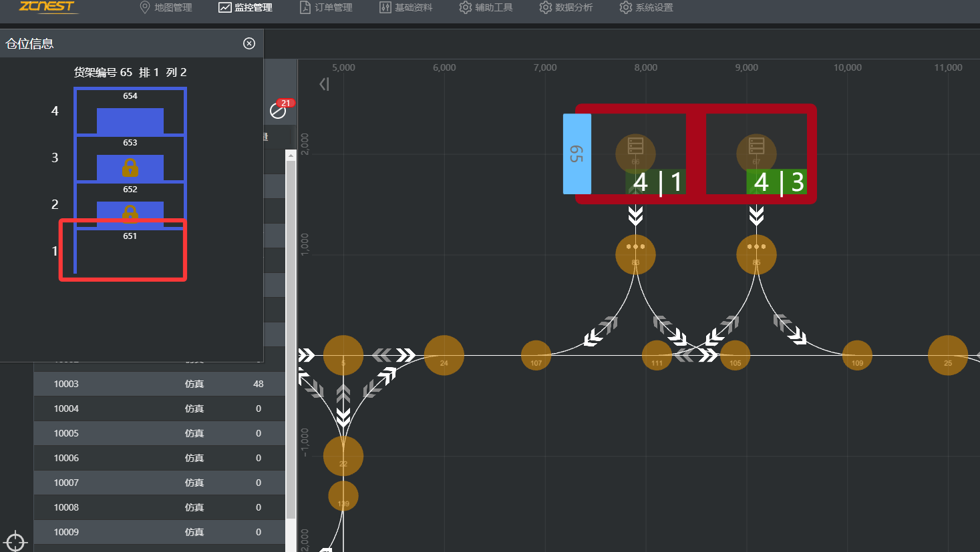Click the value 48 in row 10003
980x552 pixels.
pos(259,384)
